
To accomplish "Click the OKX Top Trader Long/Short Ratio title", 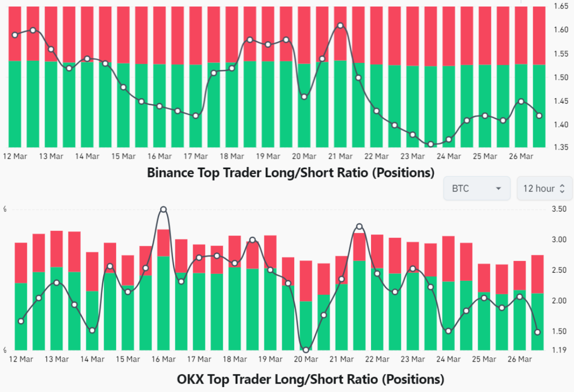I will click(310, 379).
